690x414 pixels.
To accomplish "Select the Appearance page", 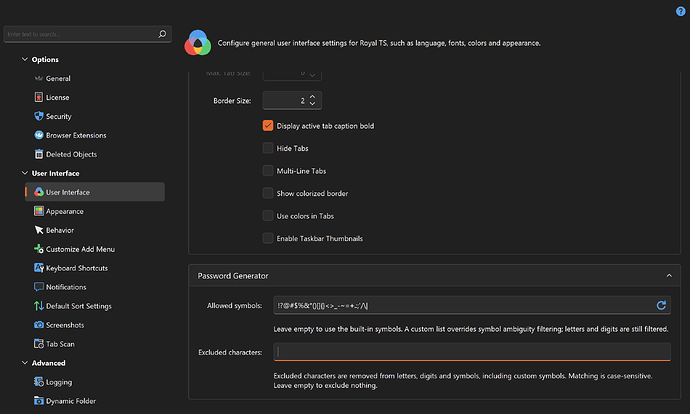I will coord(65,211).
